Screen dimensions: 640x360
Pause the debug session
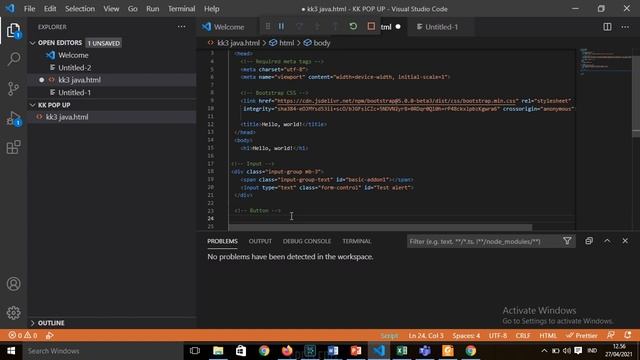(x=281, y=27)
